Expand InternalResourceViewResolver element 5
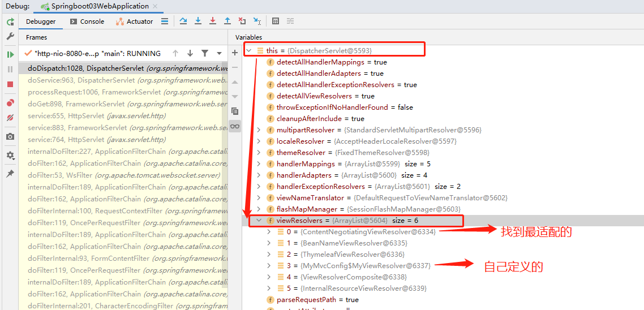Screen dimensions: 644x310 pos(269,289)
